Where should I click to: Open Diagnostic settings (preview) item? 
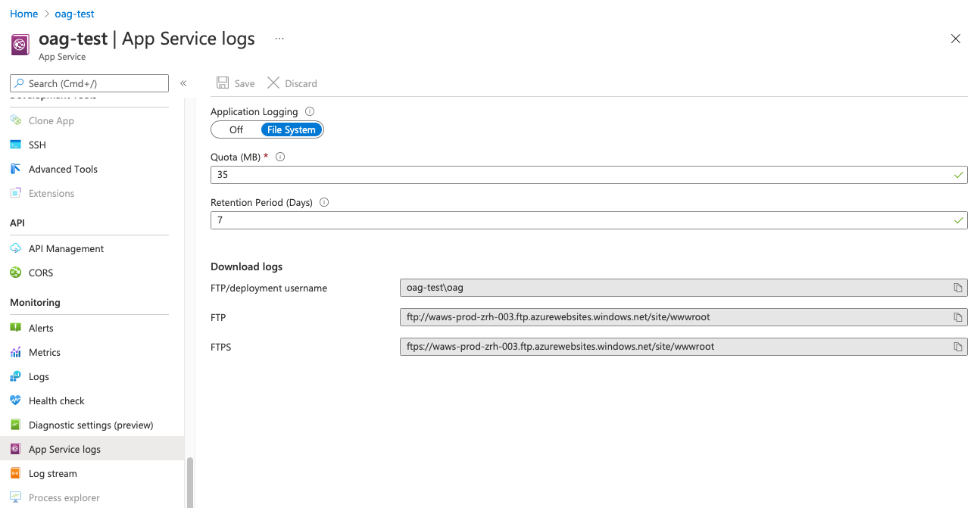[91, 425]
